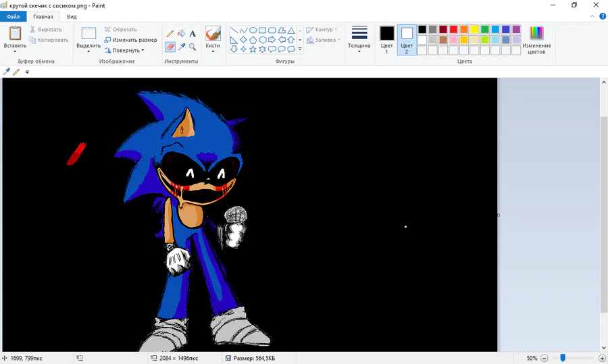
Task: Choose the Curve shape
Action: (x=243, y=30)
